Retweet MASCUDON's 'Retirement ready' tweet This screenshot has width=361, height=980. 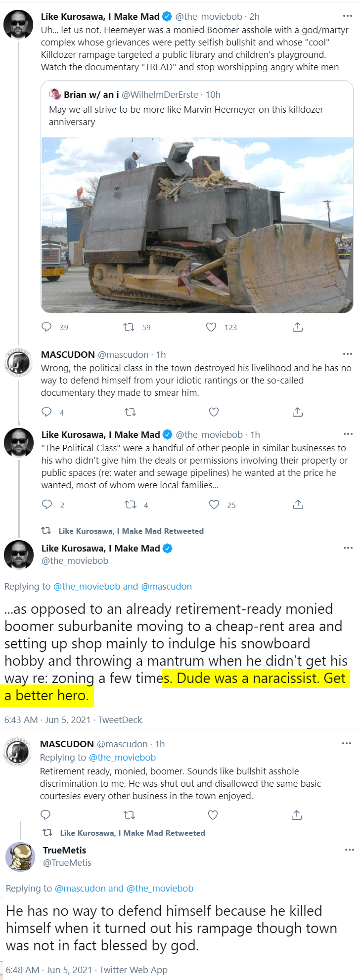point(129,815)
